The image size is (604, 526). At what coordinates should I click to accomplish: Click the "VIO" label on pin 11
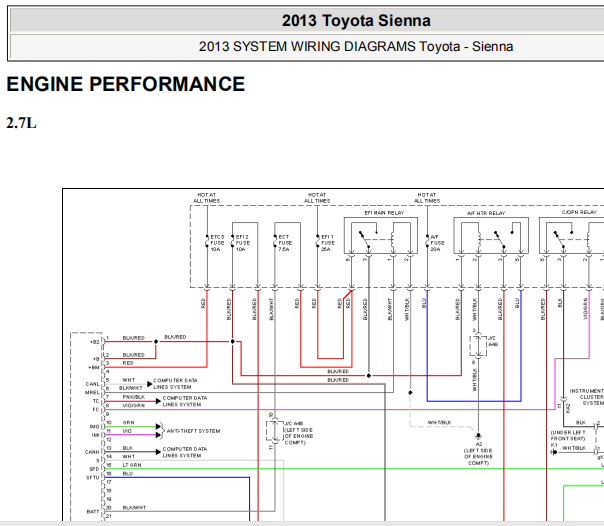[x=127, y=431]
